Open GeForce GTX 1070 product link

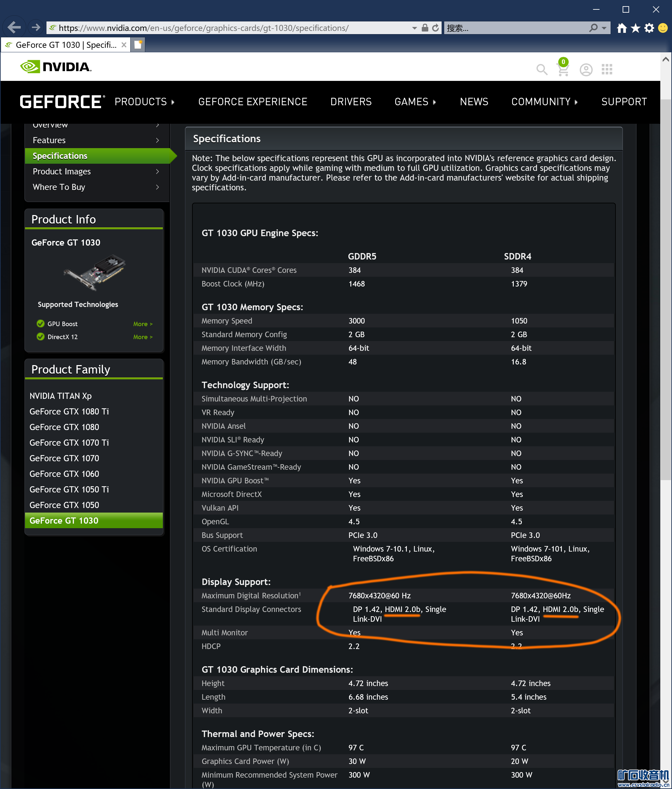click(64, 458)
